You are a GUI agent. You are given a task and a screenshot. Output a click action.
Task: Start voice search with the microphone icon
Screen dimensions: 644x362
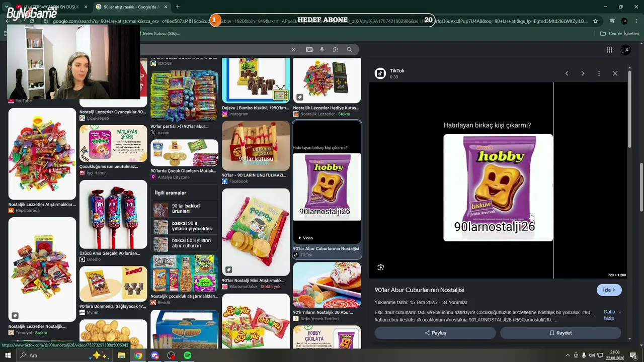point(322,50)
